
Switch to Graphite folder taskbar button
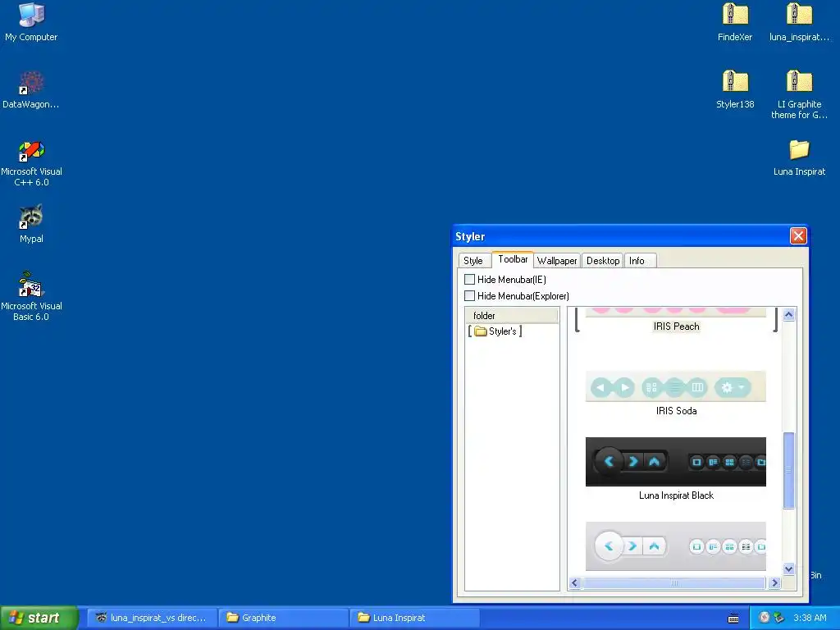(283, 618)
